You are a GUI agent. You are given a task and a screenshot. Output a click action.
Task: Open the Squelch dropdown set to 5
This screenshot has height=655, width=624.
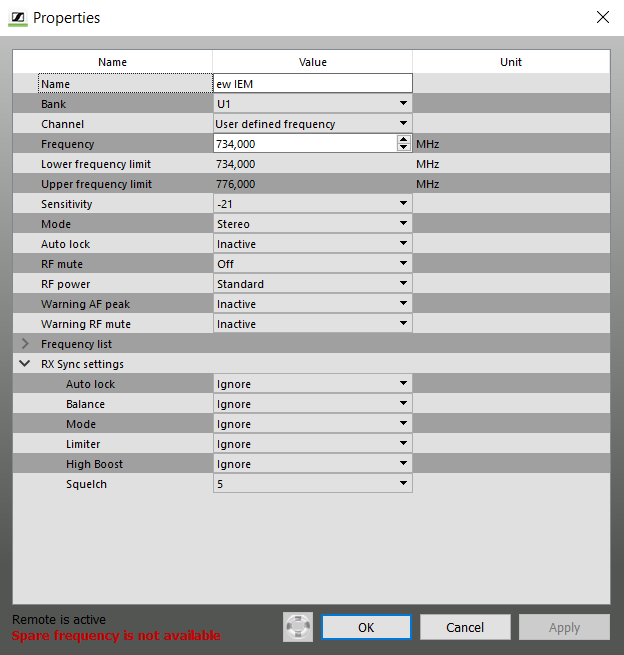(312, 484)
